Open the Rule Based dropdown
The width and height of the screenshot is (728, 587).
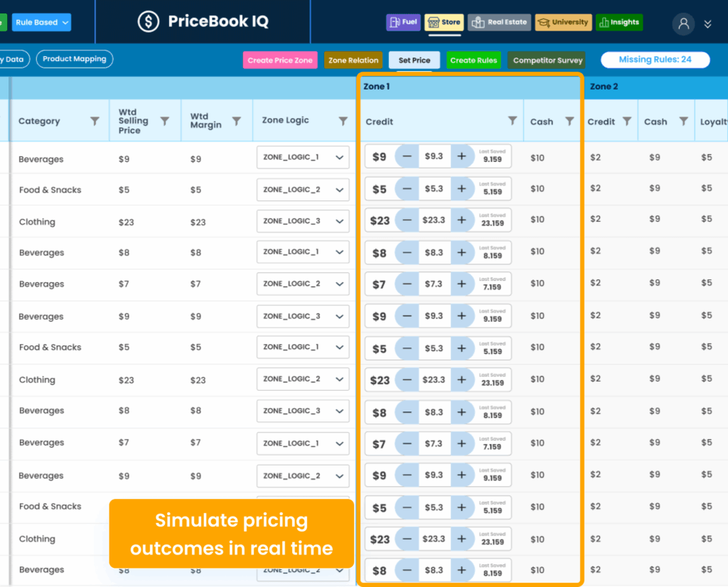[x=41, y=23]
